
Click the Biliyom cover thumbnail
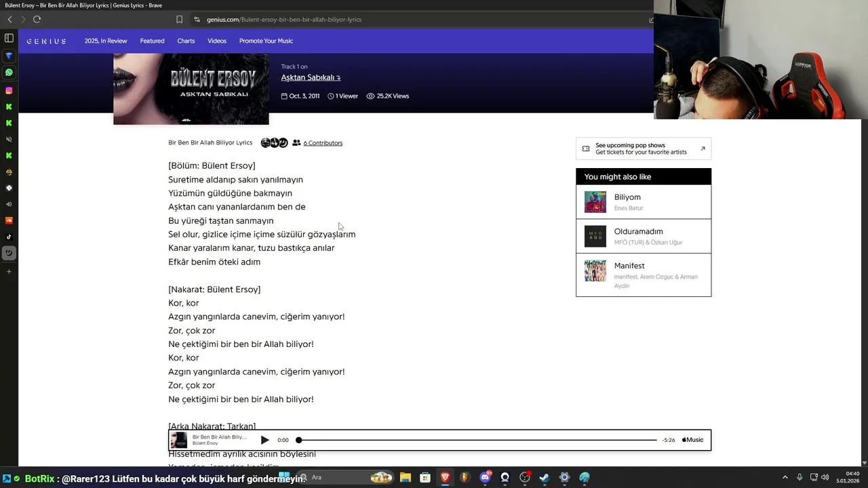[595, 202]
